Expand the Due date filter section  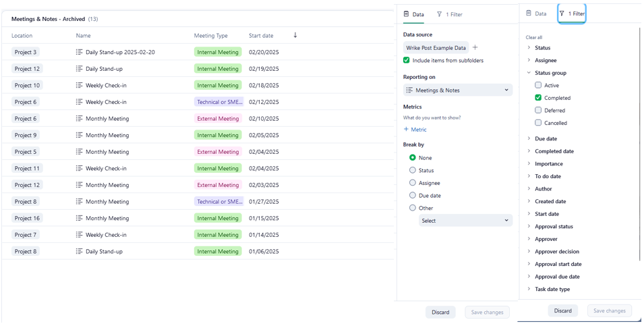pos(529,138)
